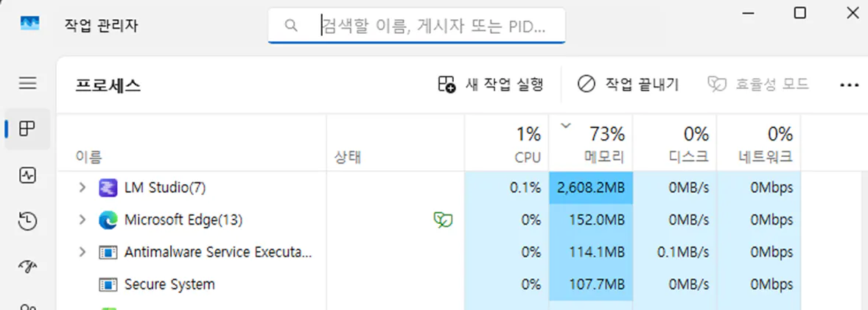Click the 프로세스 page title
868x310 pixels.
coord(108,85)
